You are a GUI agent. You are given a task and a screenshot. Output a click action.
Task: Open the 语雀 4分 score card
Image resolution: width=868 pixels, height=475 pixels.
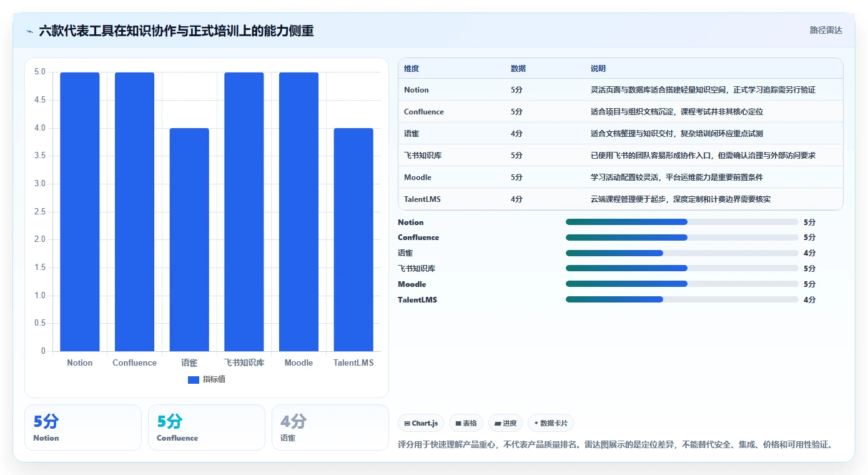(330, 427)
